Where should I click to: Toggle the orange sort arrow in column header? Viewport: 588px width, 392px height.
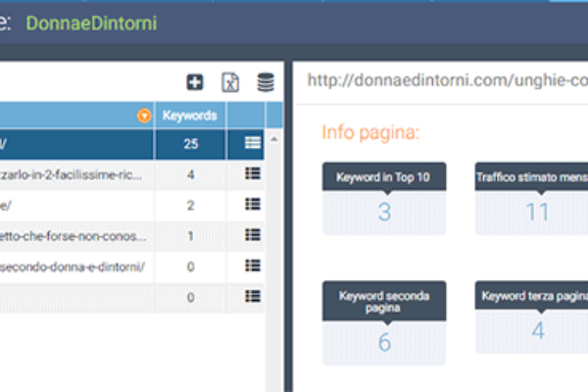pyautogui.click(x=145, y=116)
